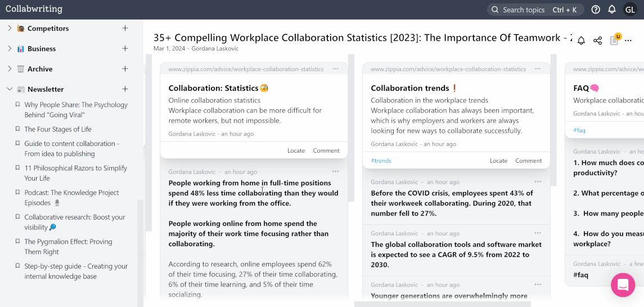The width and height of the screenshot is (644, 307).
Task: Open the GL user avatar menu
Action: click(630, 10)
